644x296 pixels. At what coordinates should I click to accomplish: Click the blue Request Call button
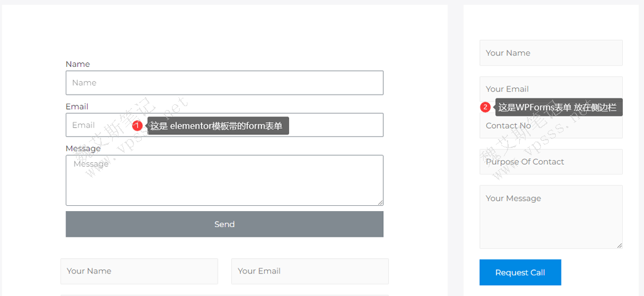pyautogui.click(x=520, y=272)
